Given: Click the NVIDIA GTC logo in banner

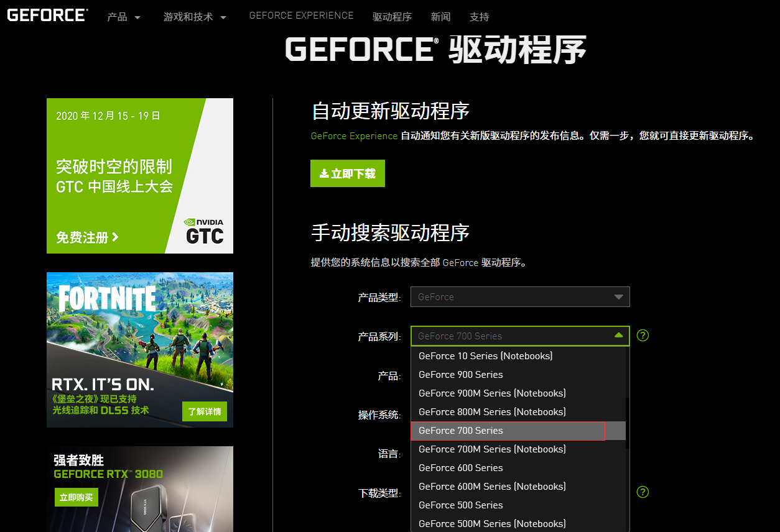Looking at the screenshot, I should point(205,231).
